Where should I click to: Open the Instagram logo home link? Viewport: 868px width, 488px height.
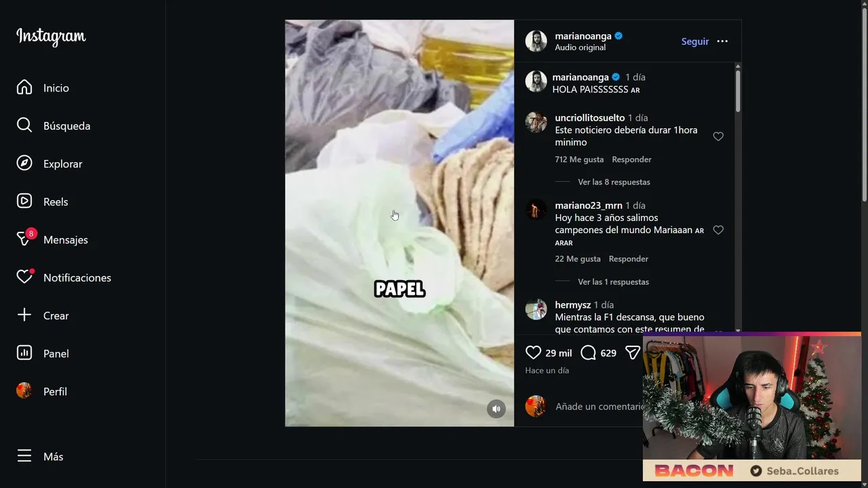click(x=51, y=37)
